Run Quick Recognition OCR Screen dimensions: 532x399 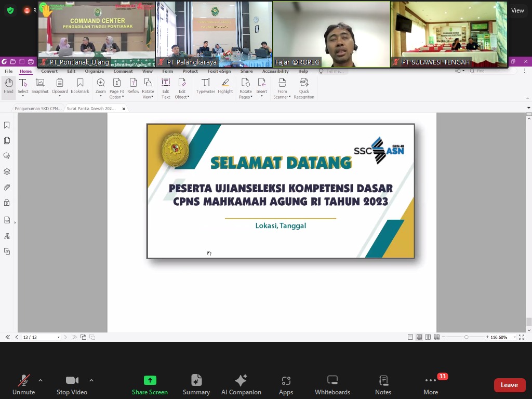(x=304, y=88)
